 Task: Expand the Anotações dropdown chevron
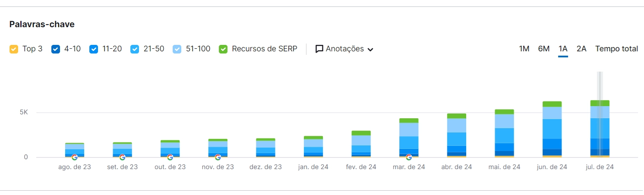click(x=370, y=50)
